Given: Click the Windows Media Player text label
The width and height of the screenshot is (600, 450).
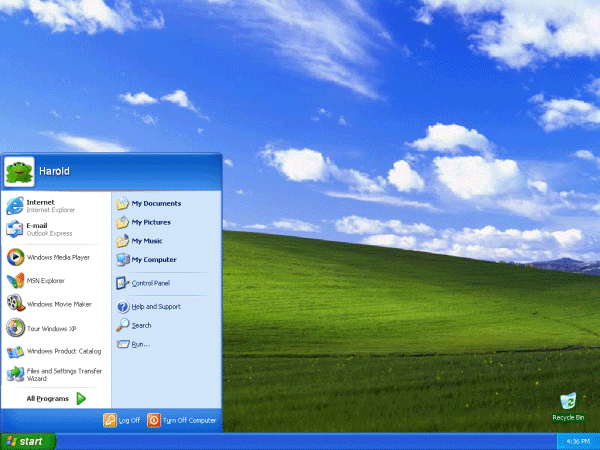Looking at the screenshot, I should click(58, 258).
